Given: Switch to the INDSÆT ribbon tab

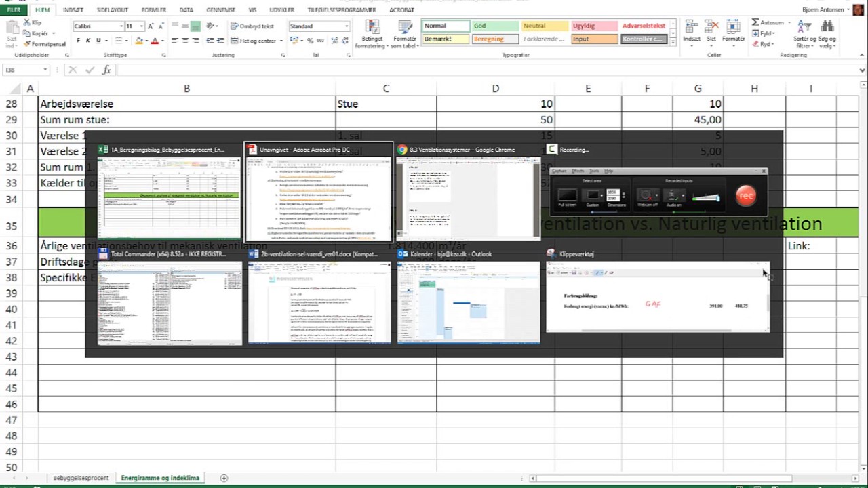Looking at the screenshot, I should (73, 10).
